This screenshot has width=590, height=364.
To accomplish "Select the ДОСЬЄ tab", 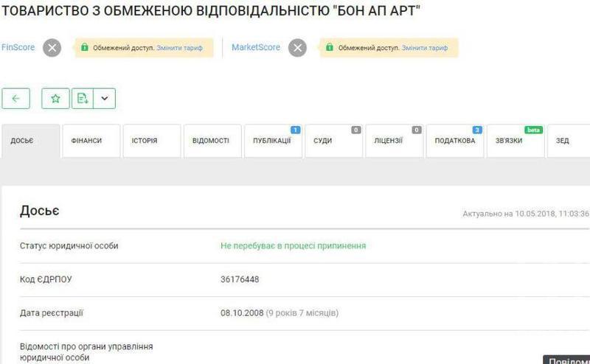I will (x=31, y=141).
